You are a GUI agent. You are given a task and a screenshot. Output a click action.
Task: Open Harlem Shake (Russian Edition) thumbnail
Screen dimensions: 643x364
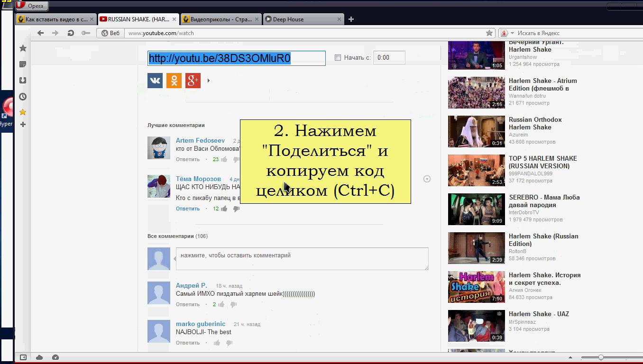point(477,248)
